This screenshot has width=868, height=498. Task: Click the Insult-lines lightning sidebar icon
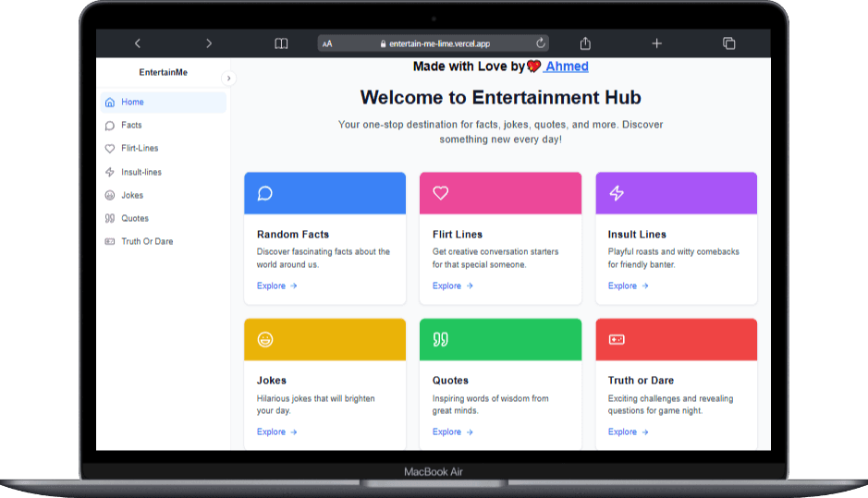point(110,172)
